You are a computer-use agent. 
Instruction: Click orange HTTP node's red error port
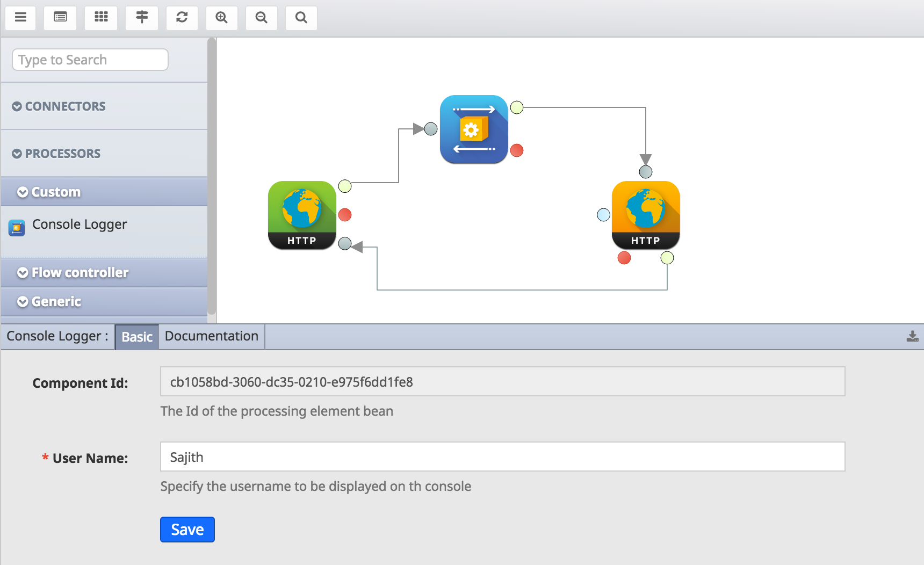624,258
